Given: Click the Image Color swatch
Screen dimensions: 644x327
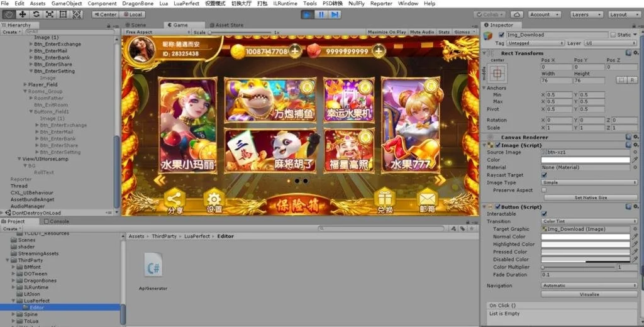Looking at the screenshot, I should (x=585, y=160).
